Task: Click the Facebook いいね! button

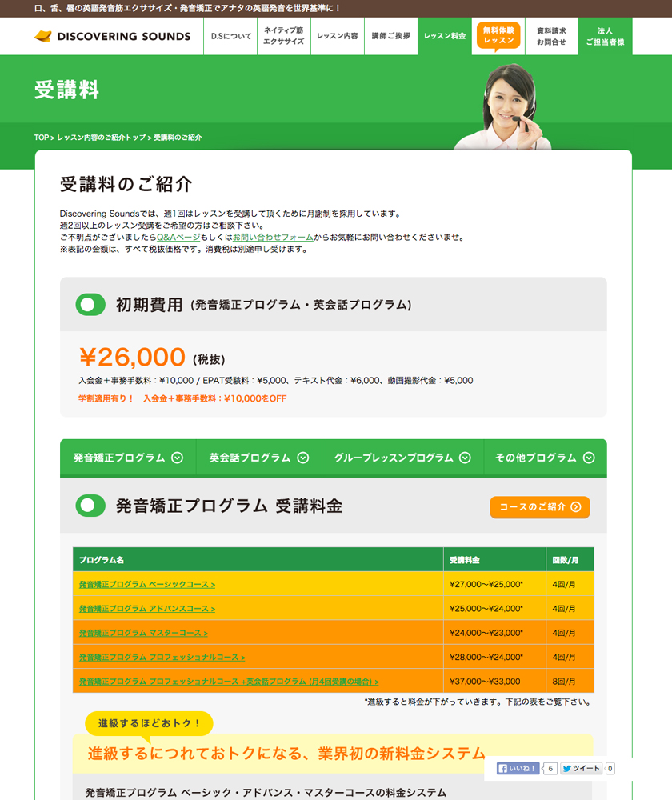Action: (x=518, y=769)
